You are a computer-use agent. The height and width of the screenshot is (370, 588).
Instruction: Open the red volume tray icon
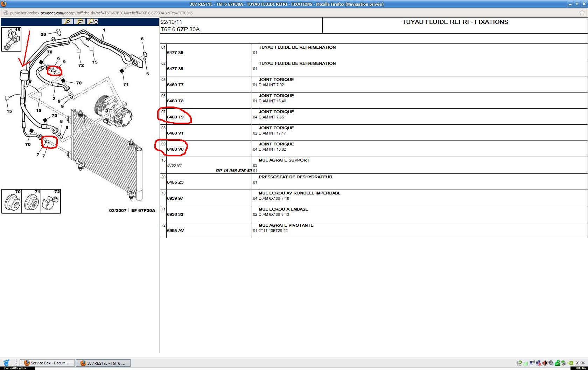click(545, 363)
